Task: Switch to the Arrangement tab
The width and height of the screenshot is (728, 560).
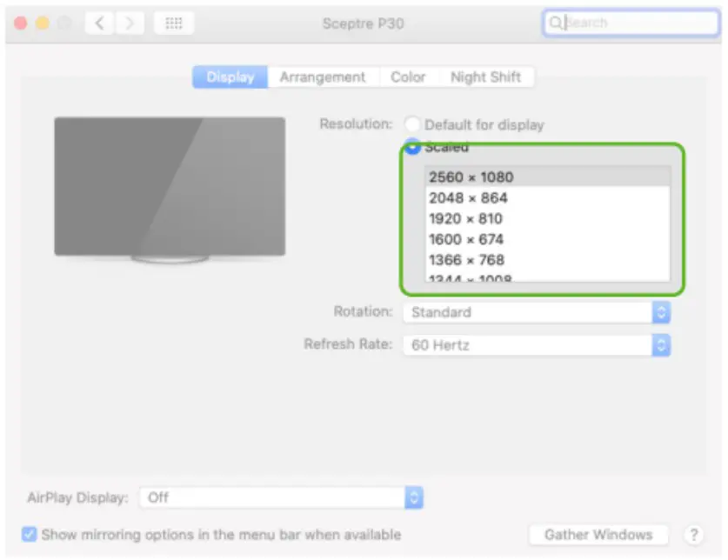Action: tap(323, 77)
